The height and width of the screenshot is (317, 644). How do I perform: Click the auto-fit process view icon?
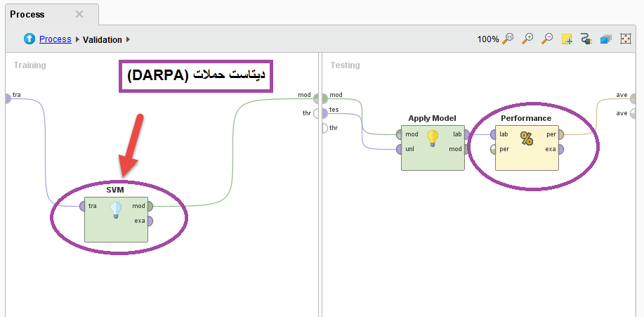pos(626,39)
